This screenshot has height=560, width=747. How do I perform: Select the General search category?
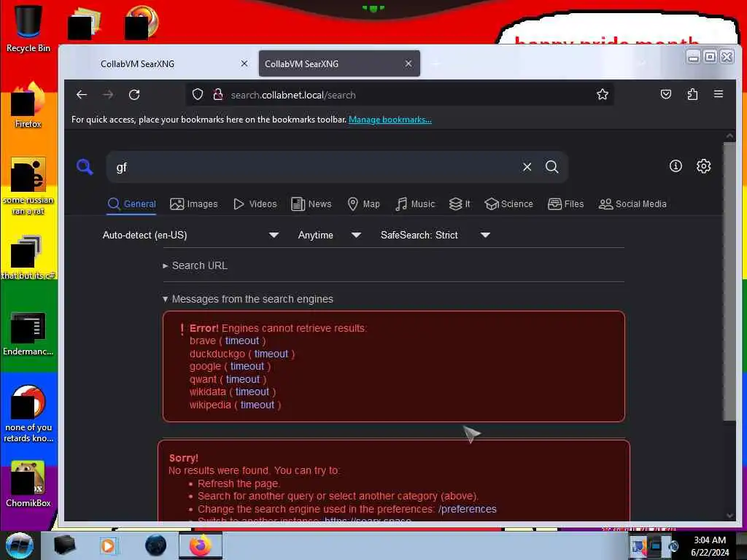pyautogui.click(x=132, y=204)
